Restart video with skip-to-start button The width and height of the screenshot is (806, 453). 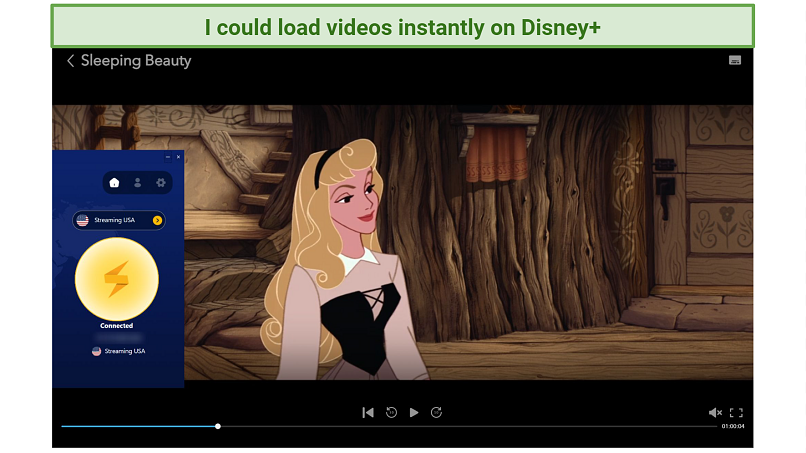click(x=368, y=412)
